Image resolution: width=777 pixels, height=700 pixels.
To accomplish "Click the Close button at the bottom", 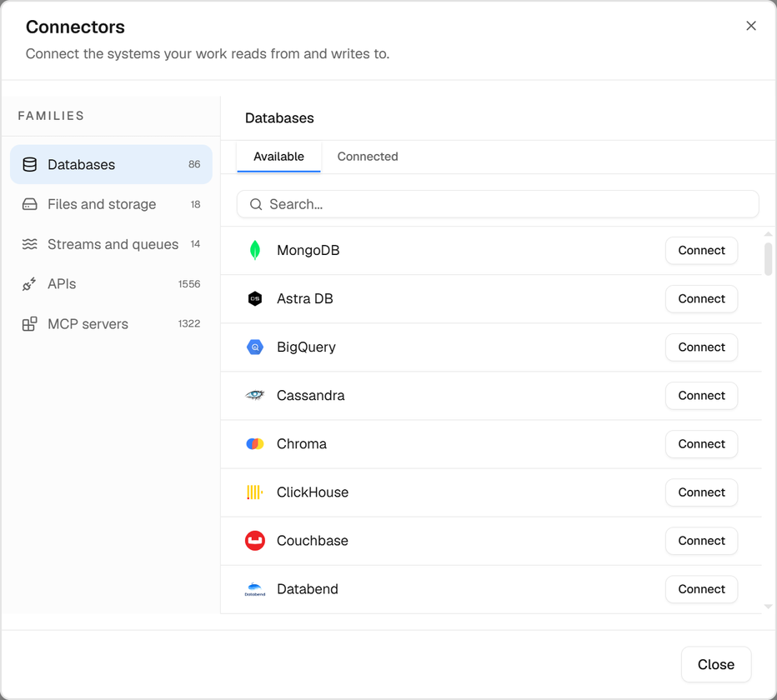I will (x=716, y=664).
